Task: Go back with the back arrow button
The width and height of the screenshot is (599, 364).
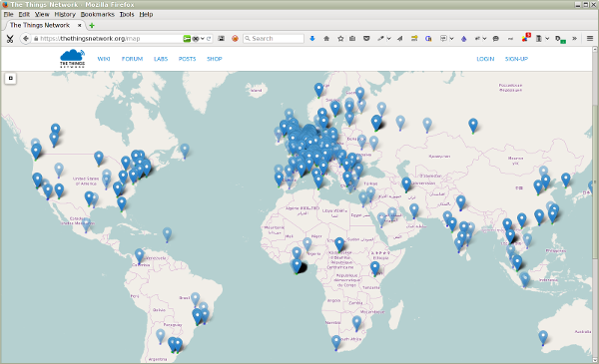Action: 26,39
